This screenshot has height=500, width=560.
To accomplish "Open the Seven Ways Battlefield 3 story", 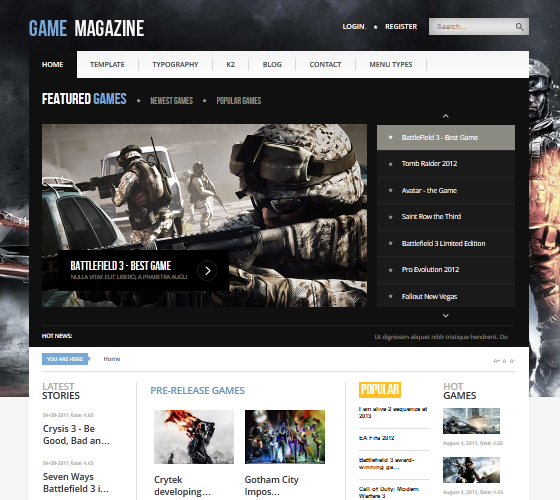I will (76, 482).
